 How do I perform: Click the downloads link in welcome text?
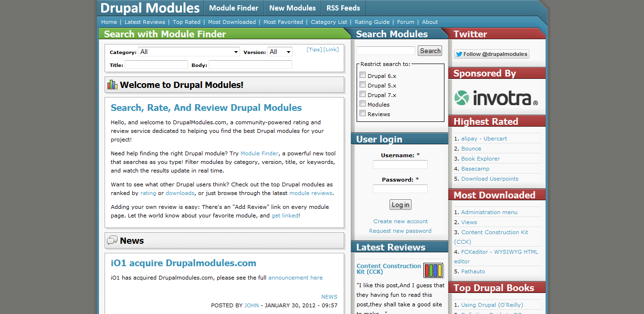[180, 193]
